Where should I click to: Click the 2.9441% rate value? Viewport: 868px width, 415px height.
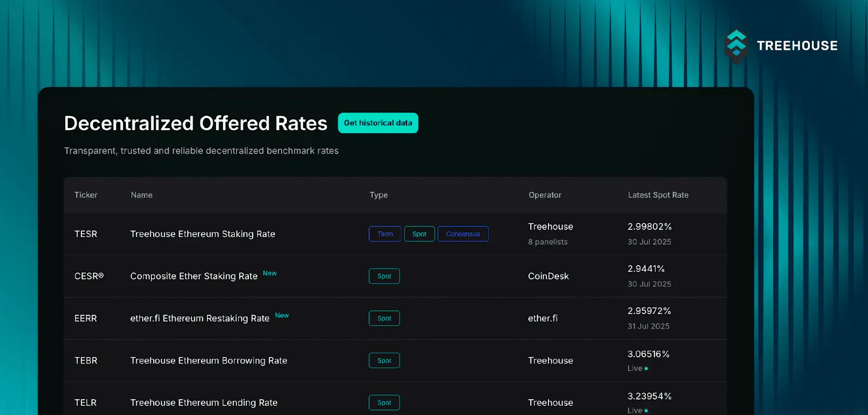646,269
